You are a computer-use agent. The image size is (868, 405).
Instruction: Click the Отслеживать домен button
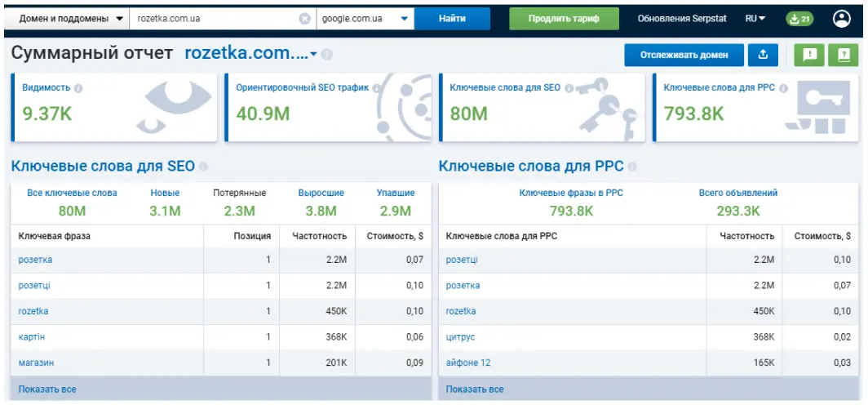coord(684,55)
